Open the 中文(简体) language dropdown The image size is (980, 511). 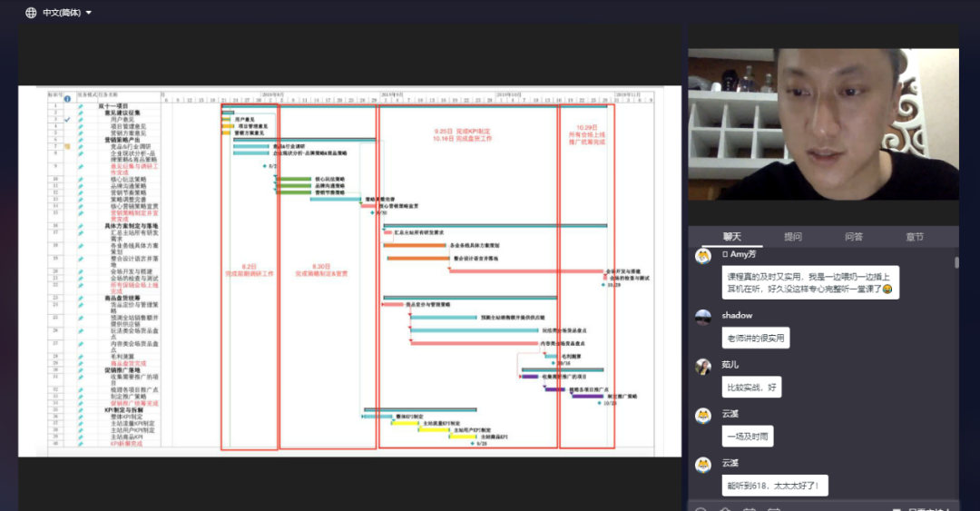[59, 13]
